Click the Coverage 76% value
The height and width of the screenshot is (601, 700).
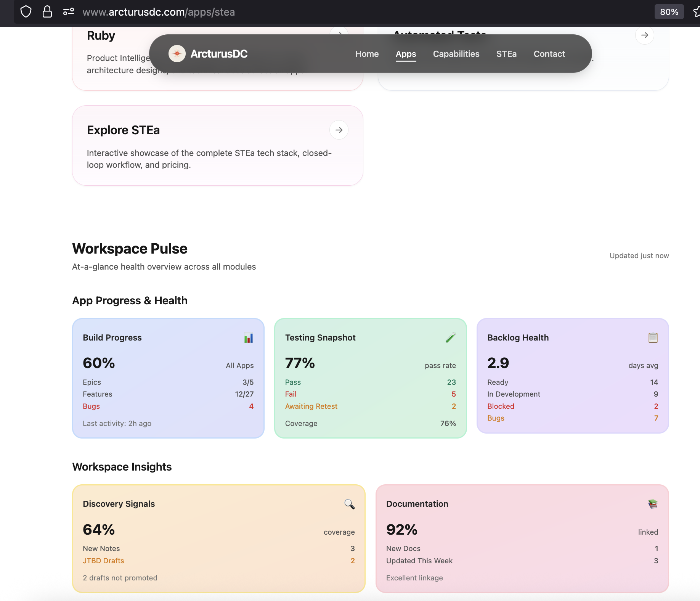448,423
